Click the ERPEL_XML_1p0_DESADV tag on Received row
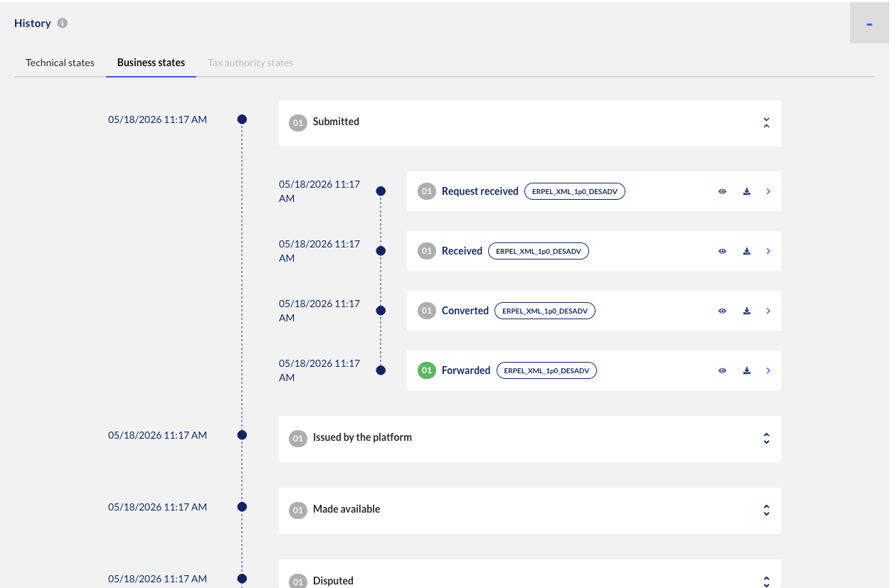895x588 pixels. [539, 251]
